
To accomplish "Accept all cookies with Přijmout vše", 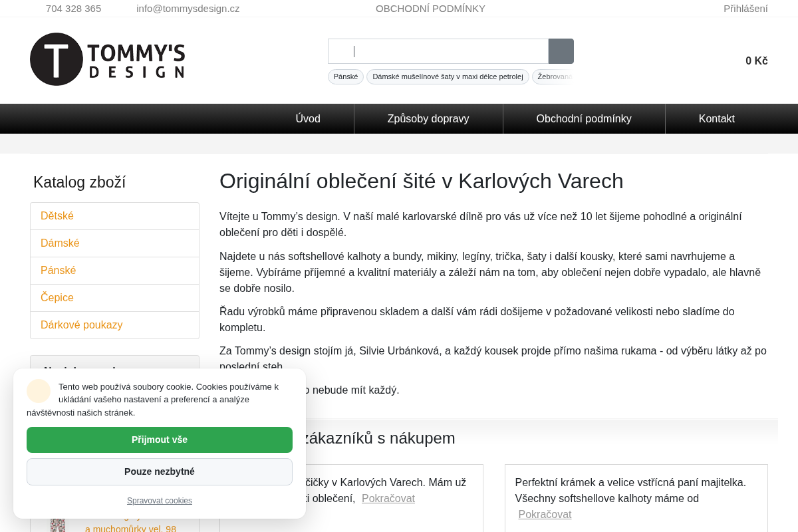I will 160,440.
